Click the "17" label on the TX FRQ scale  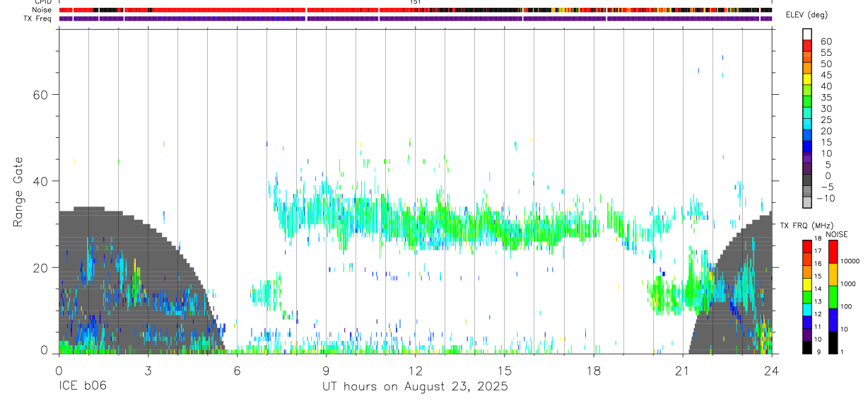pos(819,251)
